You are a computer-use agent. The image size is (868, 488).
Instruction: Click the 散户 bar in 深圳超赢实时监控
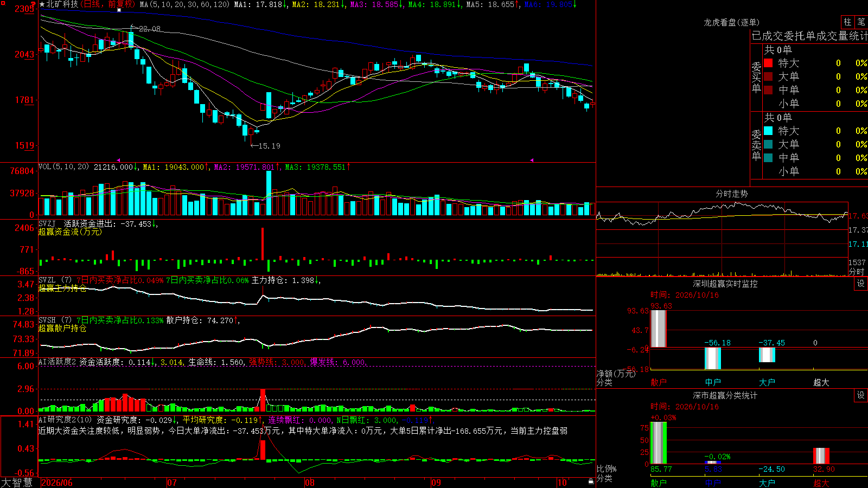pyautogui.click(x=658, y=329)
